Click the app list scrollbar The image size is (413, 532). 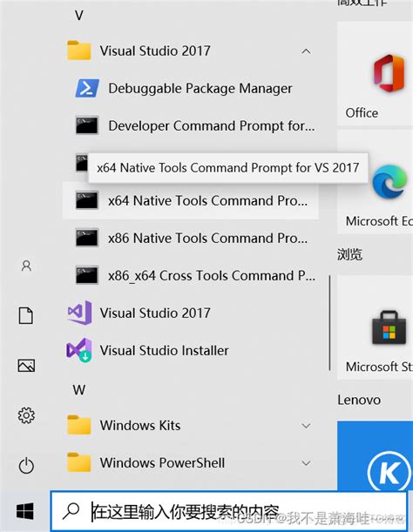pos(329,323)
